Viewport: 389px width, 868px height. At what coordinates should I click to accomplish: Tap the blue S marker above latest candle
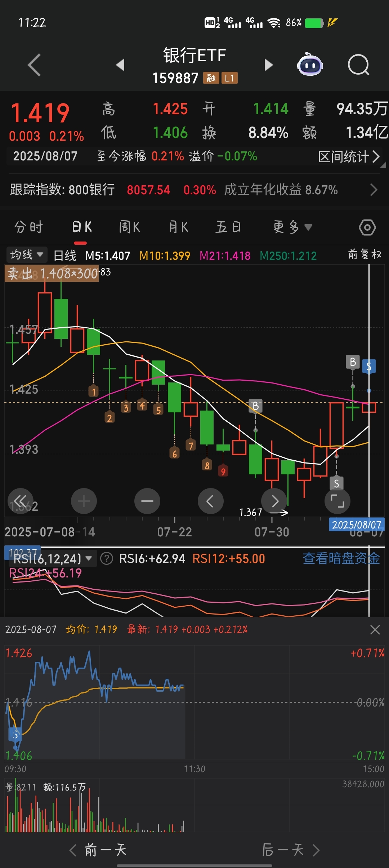point(369,367)
